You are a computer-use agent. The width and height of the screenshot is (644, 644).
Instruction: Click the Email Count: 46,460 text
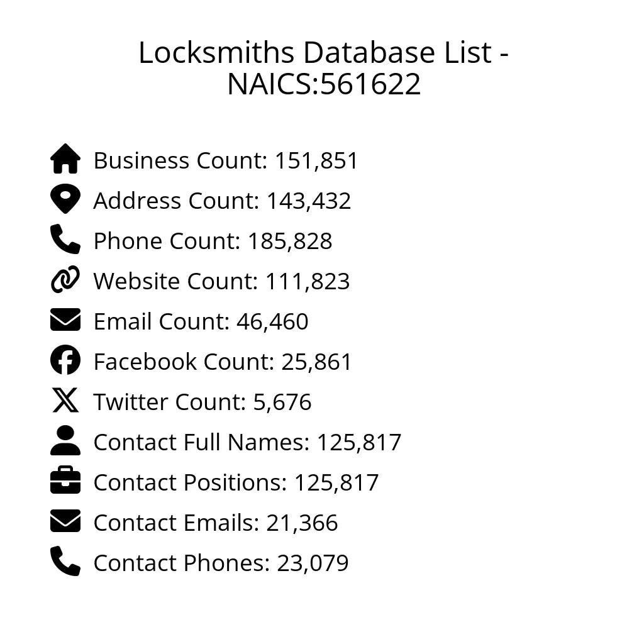click(201, 321)
